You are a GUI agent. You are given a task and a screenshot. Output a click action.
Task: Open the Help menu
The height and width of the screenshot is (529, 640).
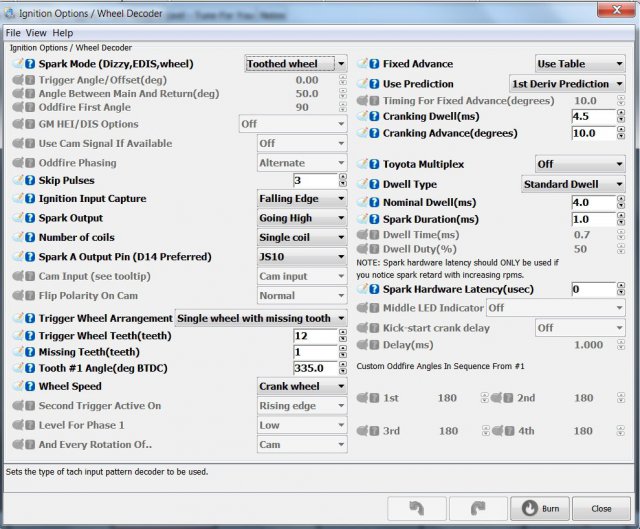click(63, 33)
